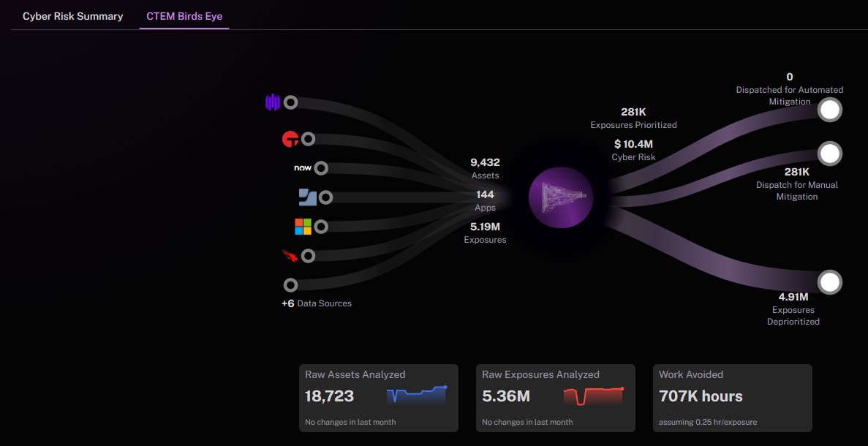Click the Work Avoided hours card
This screenshot has height=446, width=868.
coord(733,398)
